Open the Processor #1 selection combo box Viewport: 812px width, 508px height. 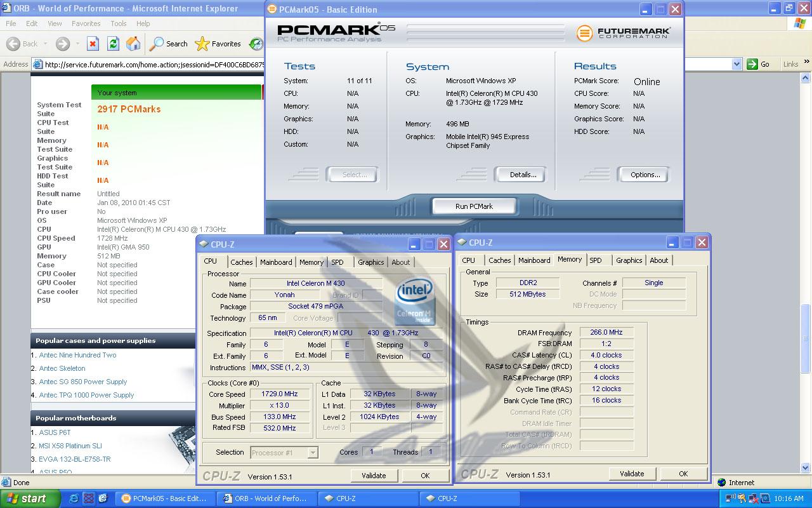pyautogui.click(x=284, y=453)
